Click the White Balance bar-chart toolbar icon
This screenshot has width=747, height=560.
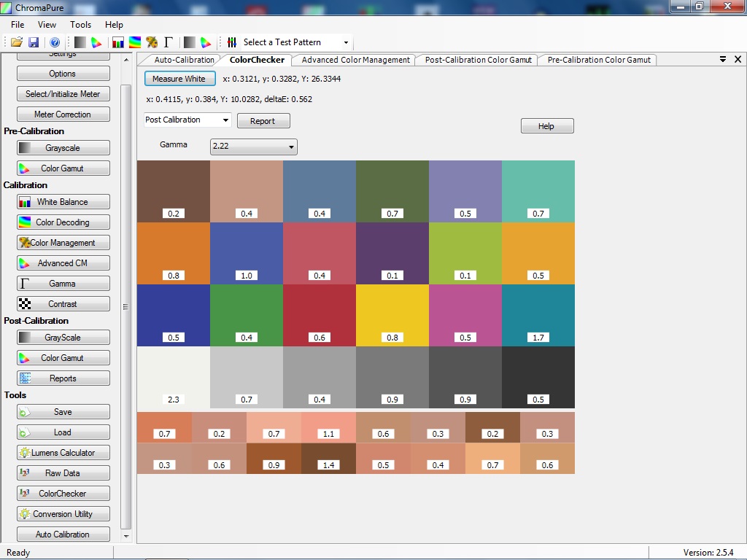[118, 42]
